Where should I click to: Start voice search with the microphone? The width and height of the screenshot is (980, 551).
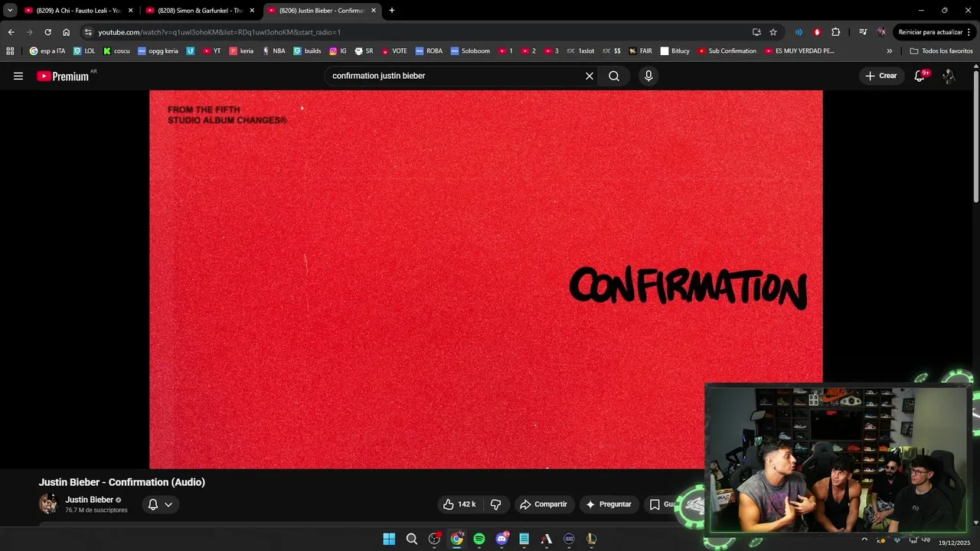[x=648, y=76]
